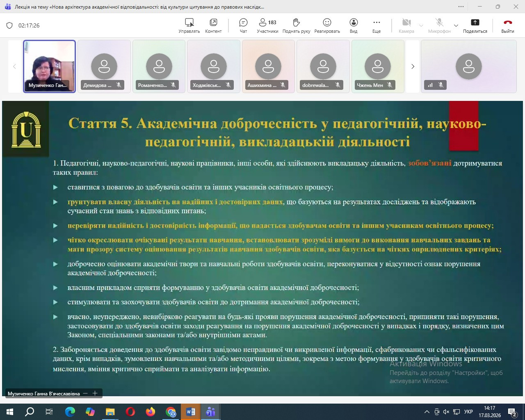Open the Content (Контент) view
Screen dimensions: 525x420
(x=213, y=25)
